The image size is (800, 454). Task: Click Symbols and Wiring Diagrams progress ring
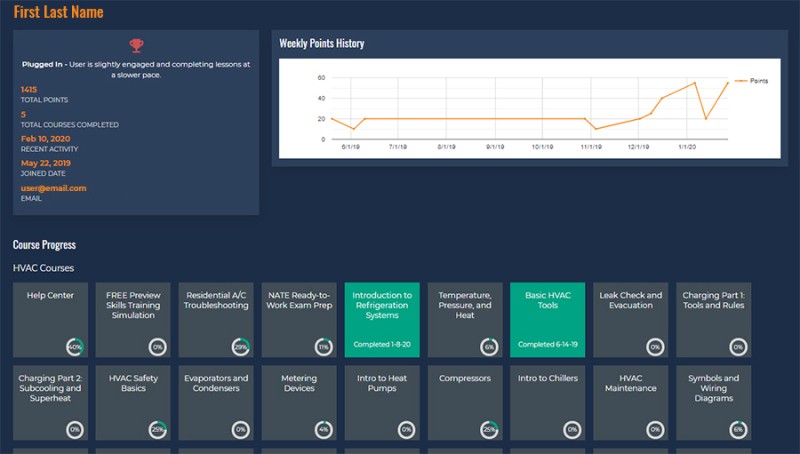point(738,429)
